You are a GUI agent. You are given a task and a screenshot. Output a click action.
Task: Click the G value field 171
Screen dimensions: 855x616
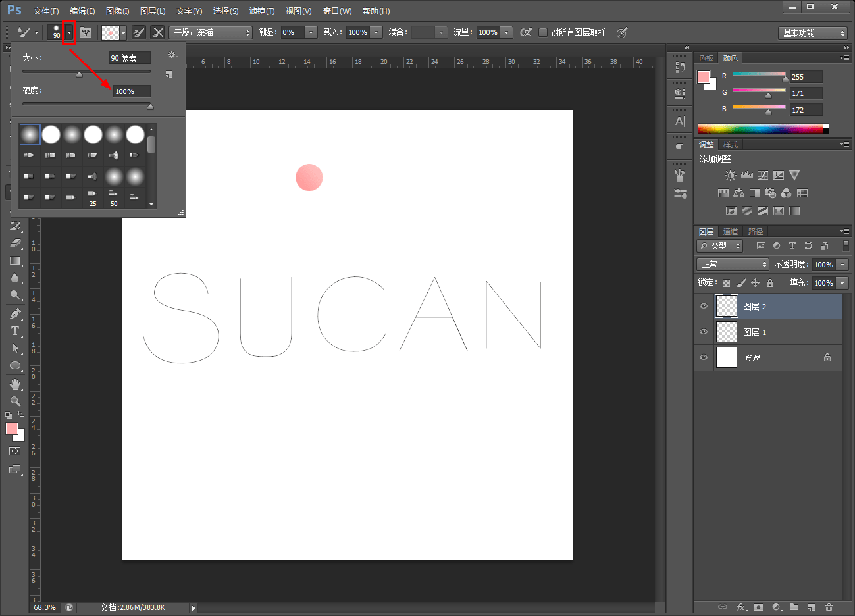tap(806, 93)
